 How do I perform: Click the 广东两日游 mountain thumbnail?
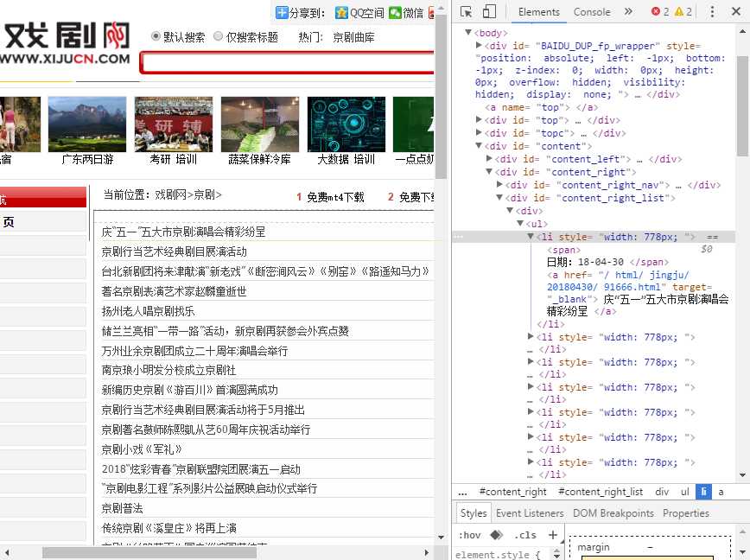click(87, 124)
